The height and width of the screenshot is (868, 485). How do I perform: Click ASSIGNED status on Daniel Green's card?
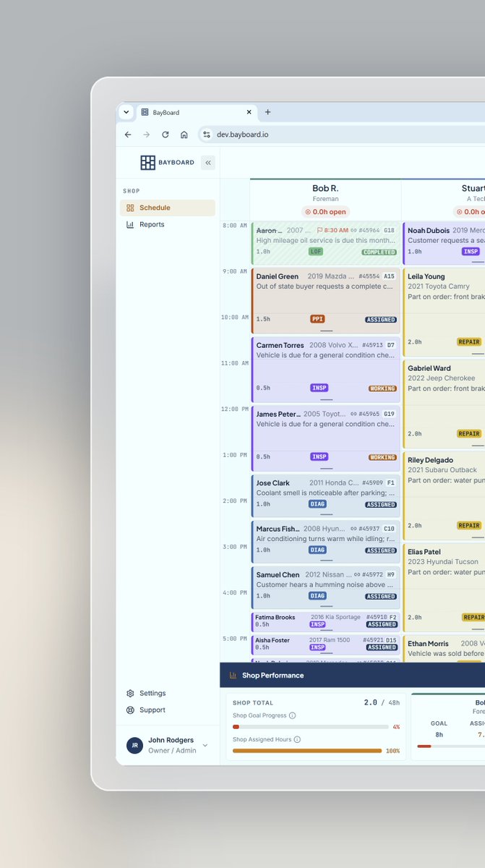point(381,319)
